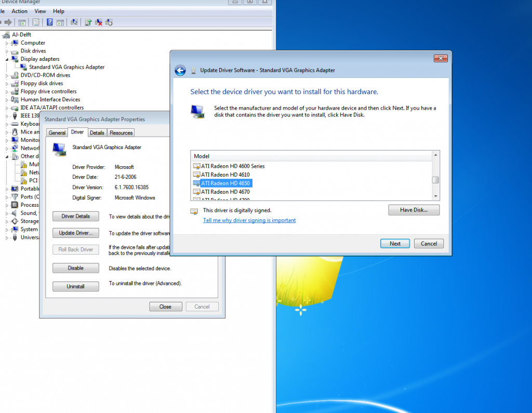The width and height of the screenshot is (532, 413).
Task: Switch to the General tab
Action: [57, 132]
